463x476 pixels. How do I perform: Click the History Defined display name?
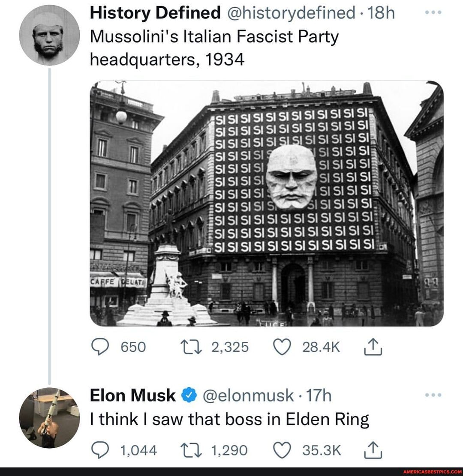coord(155,14)
